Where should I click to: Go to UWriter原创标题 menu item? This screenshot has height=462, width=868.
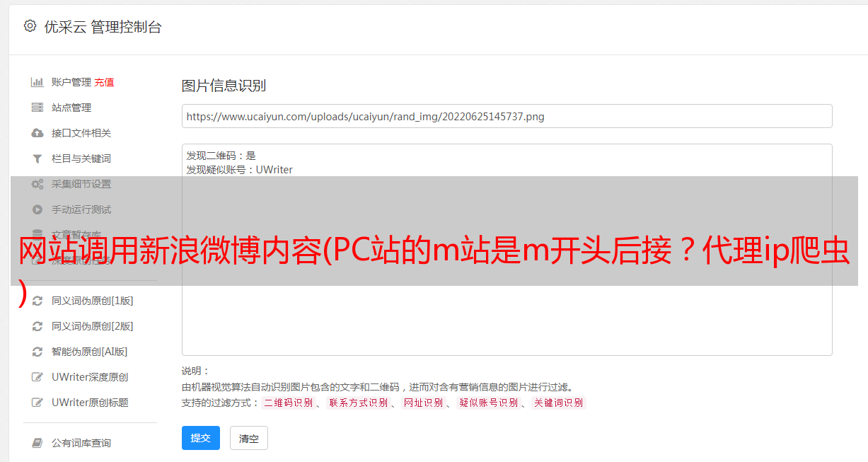90,403
